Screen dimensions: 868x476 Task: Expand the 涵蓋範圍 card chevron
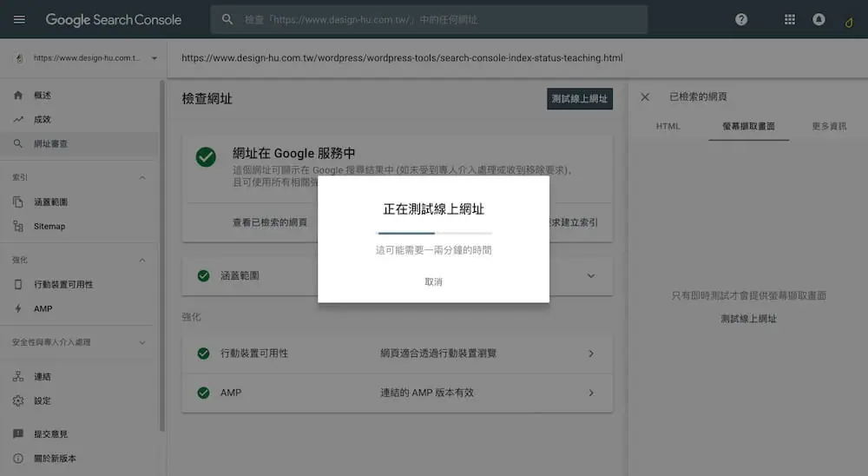coord(591,276)
